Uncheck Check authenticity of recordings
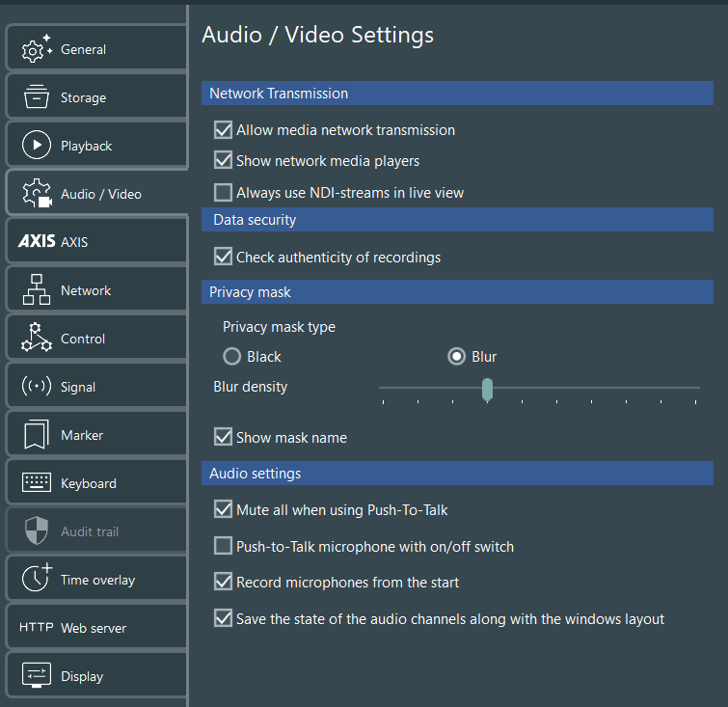This screenshot has width=728, height=707. pyautogui.click(x=223, y=258)
